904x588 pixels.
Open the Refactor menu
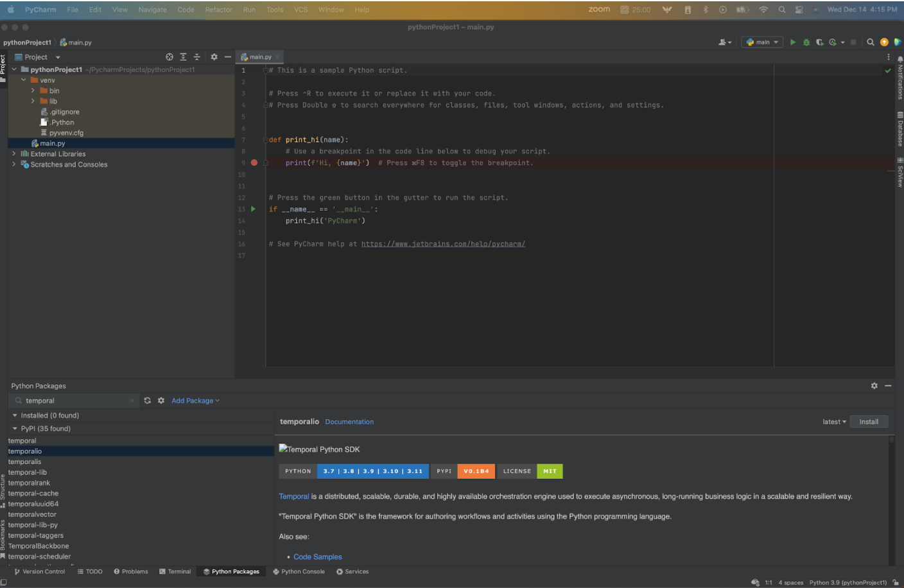coord(218,10)
